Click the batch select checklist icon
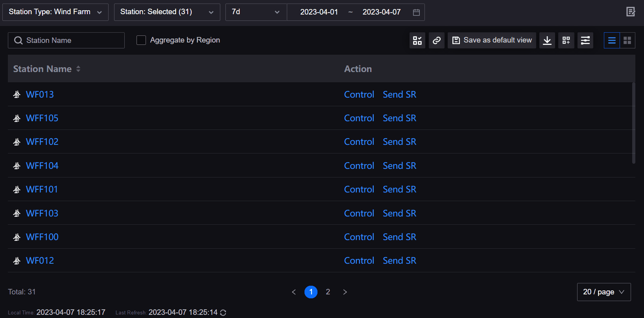 417,40
